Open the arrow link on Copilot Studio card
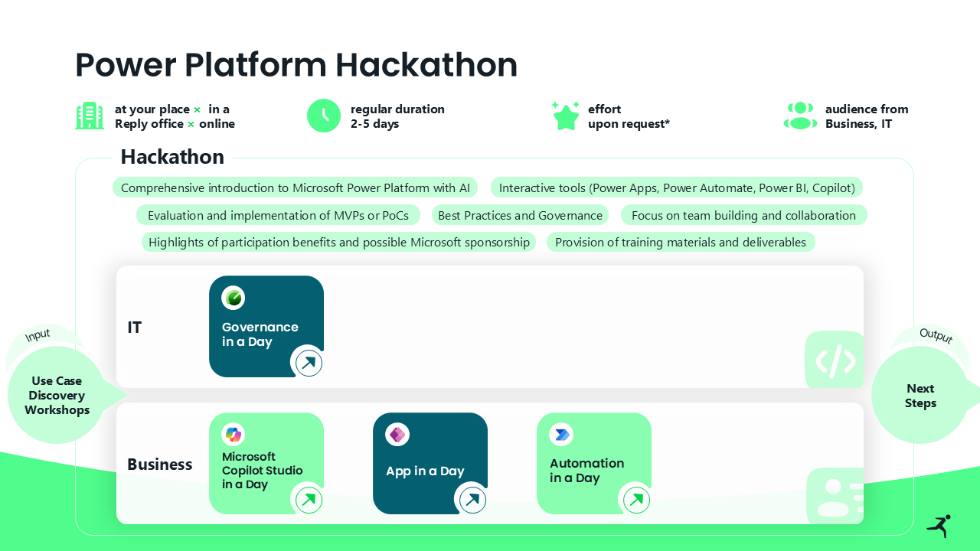 pyautogui.click(x=309, y=500)
